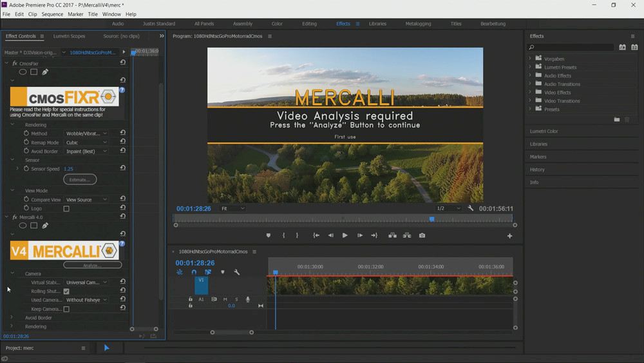Screen dimensions: 644x363
Task: Open the Sequence menu
Action: [x=52, y=14]
